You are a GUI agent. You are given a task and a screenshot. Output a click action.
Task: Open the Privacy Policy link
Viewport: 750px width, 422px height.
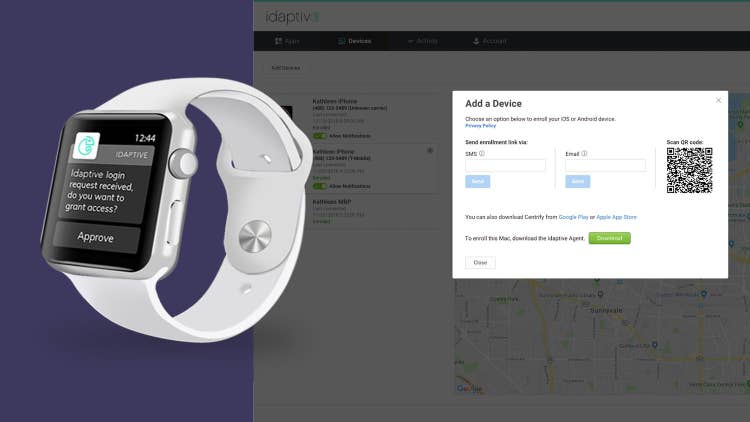click(480, 126)
